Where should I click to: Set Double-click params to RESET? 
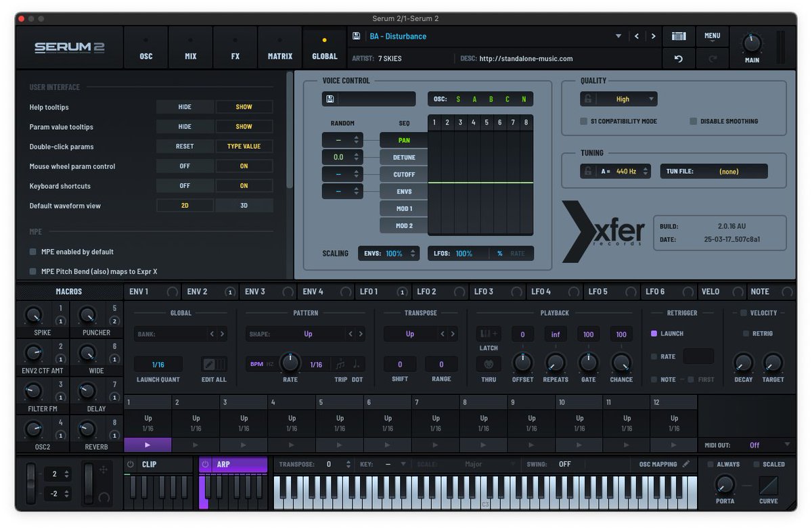pyautogui.click(x=185, y=146)
